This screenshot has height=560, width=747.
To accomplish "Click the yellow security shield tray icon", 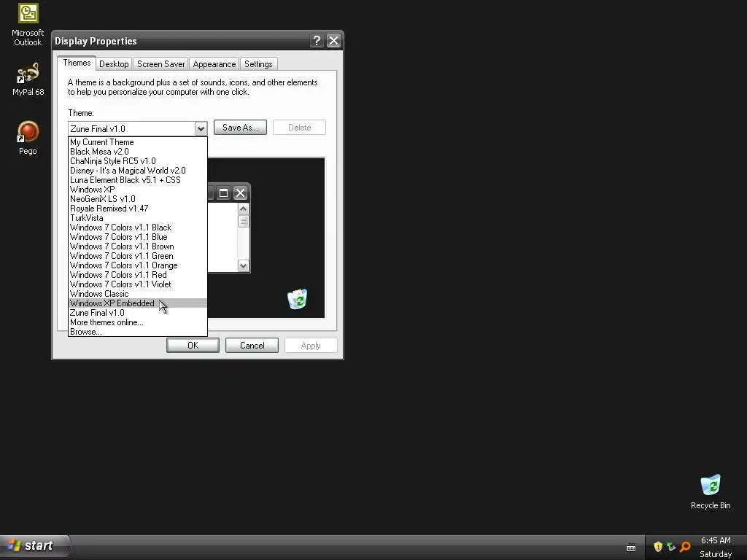I will pyautogui.click(x=658, y=546).
